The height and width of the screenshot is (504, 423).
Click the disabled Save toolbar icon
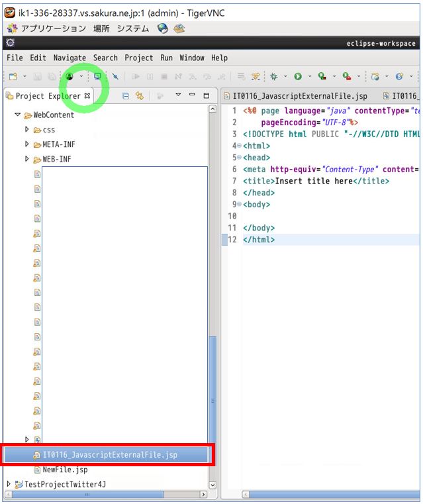pos(38,77)
